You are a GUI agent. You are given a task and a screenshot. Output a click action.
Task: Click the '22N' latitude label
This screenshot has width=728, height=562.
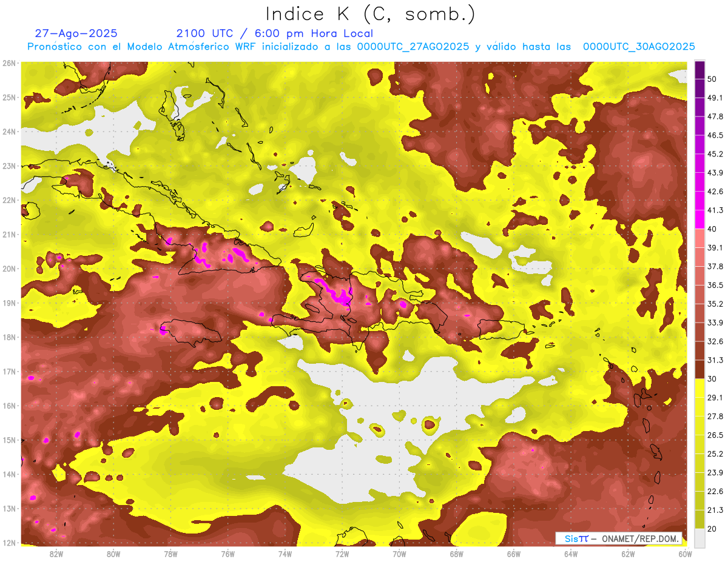10,200
